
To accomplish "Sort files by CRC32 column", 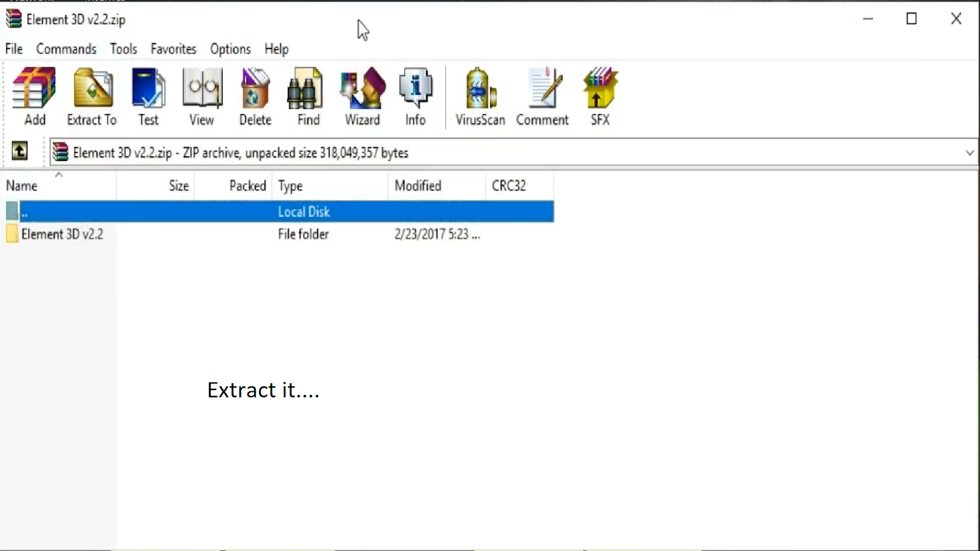I will (519, 186).
